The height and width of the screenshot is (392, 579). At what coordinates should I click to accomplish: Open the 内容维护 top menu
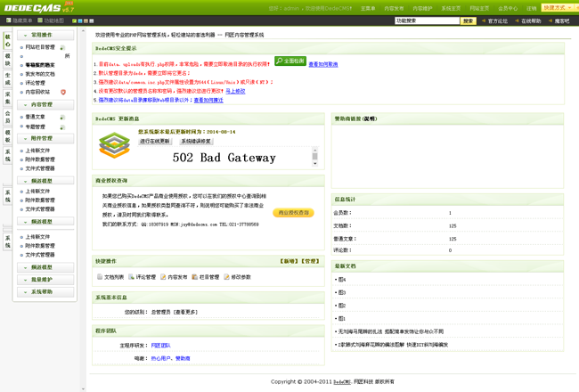point(422,8)
